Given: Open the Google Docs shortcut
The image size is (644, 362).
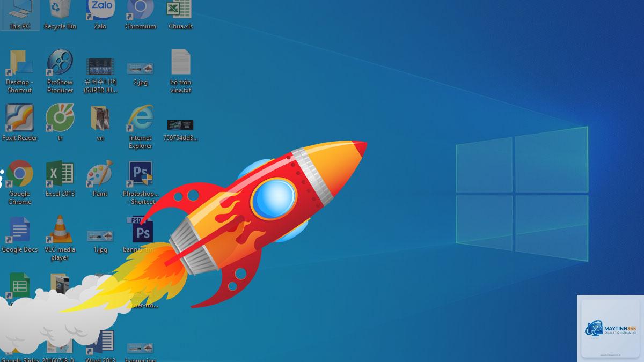Looking at the screenshot, I should point(20,235).
